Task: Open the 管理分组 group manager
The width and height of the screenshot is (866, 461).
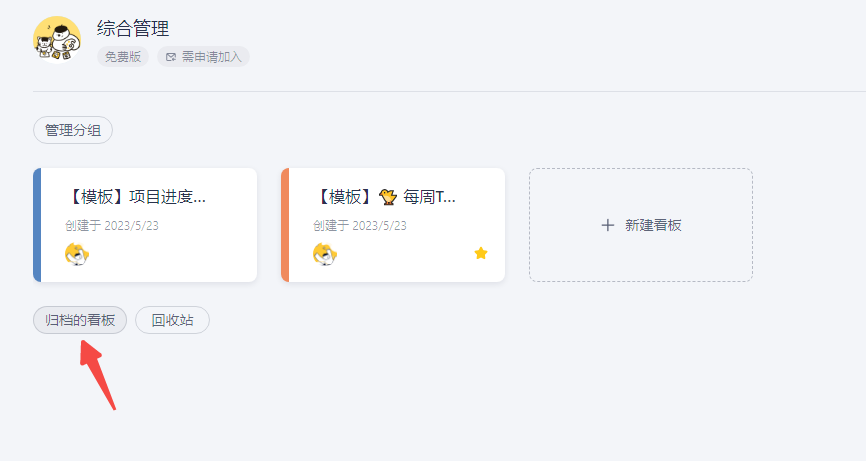Action: 73,130
